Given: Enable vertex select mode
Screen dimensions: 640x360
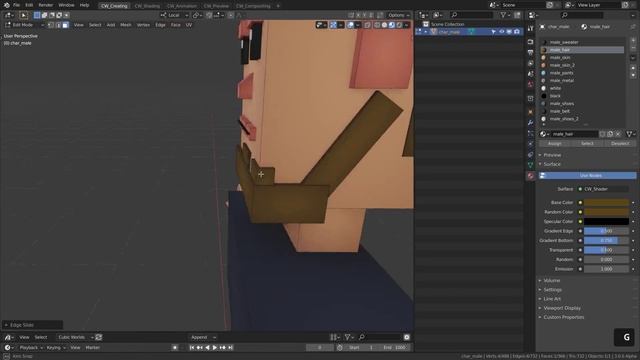Looking at the screenshot, I should [x=51, y=25].
